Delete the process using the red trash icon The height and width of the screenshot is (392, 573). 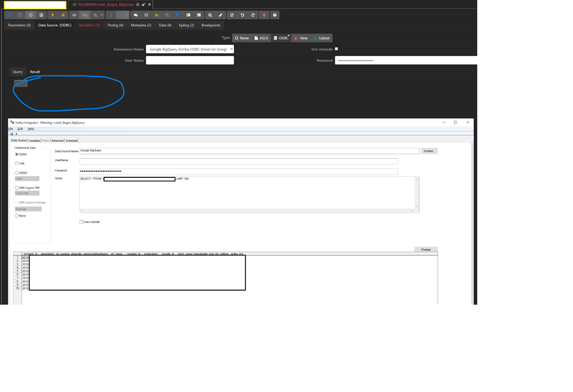coord(263,15)
